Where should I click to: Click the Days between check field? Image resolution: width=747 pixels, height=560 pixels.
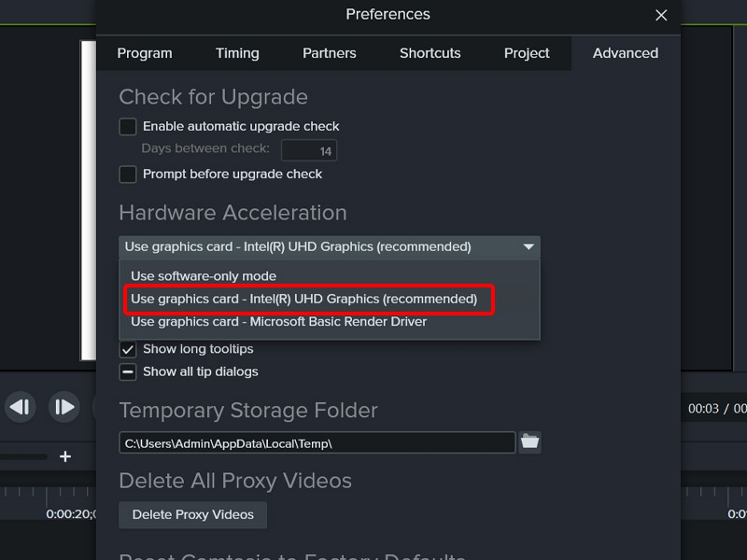[309, 150]
